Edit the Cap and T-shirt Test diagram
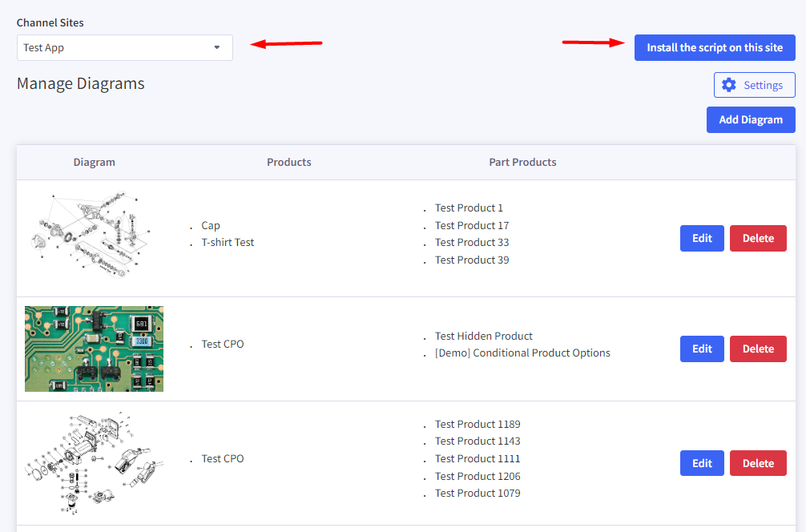Viewport: 806px width, 532px height. point(702,239)
